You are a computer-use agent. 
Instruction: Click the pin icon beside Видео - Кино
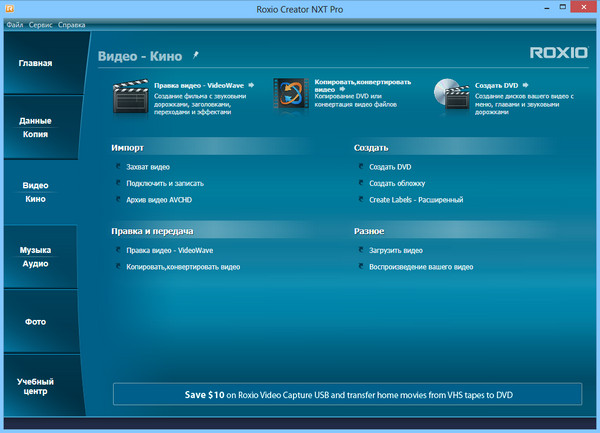(197, 57)
